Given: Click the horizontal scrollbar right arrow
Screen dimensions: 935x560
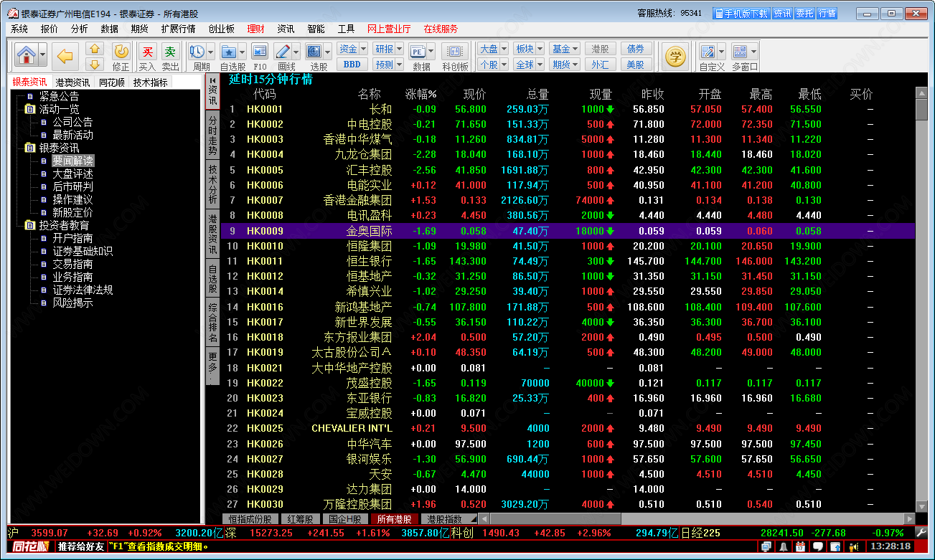Looking at the screenshot, I should 911,519.
